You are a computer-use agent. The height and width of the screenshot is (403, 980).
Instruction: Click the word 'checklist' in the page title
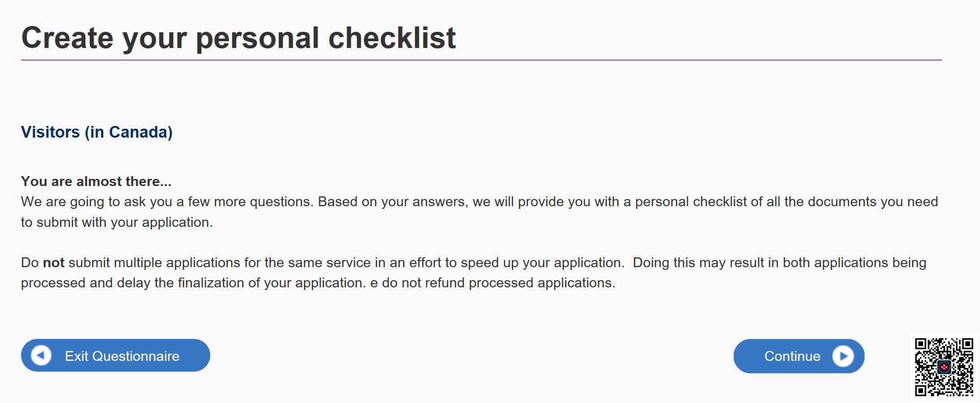coord(392,38)
